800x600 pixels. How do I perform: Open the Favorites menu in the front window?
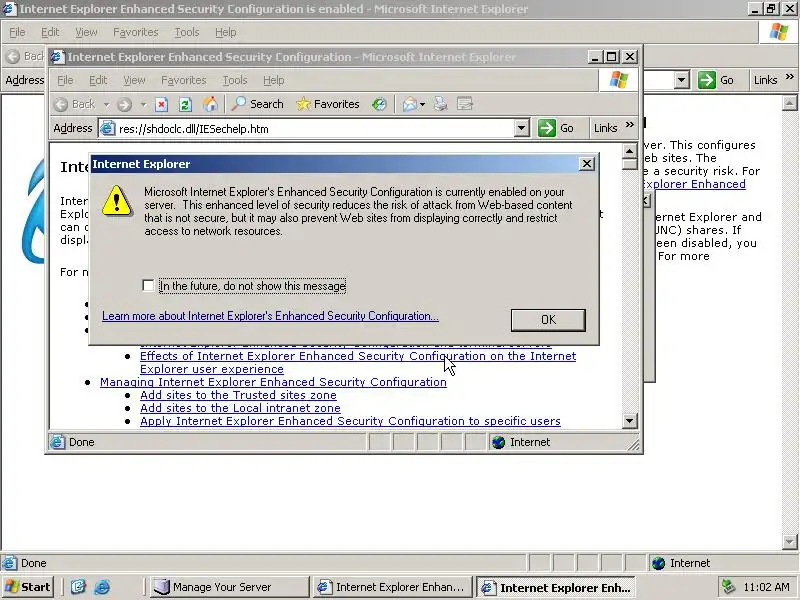point(184,80)
